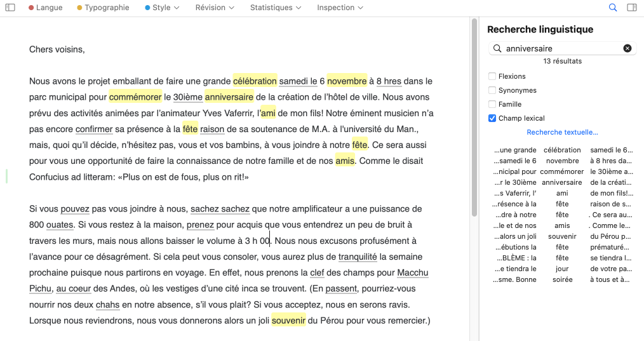Open the Langue red-dot filter
The width and height of the screenshot is (644, 341).
click(45, 8)
